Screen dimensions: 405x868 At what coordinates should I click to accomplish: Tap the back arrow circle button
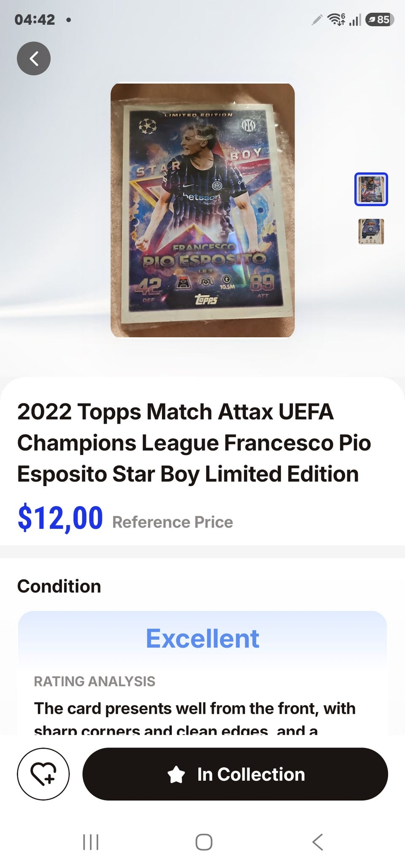(34, 59)
